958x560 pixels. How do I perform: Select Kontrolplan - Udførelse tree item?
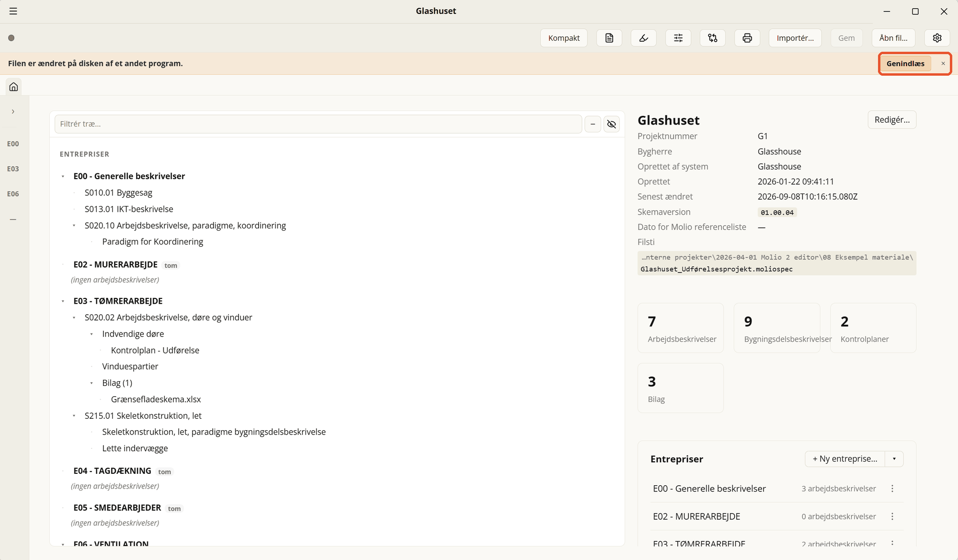point(155,350)
